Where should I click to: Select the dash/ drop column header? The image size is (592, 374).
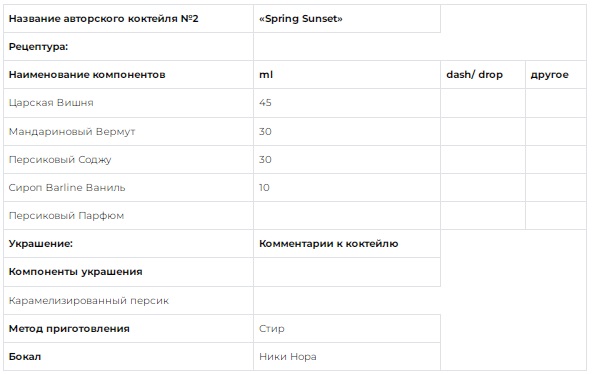[483, 74]
